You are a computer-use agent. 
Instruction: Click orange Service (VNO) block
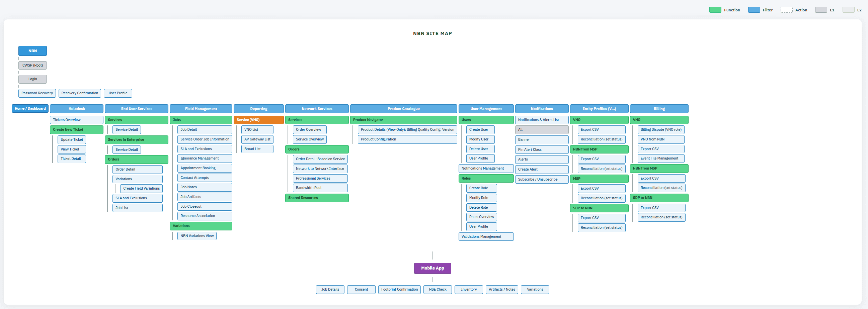[259, 120]
